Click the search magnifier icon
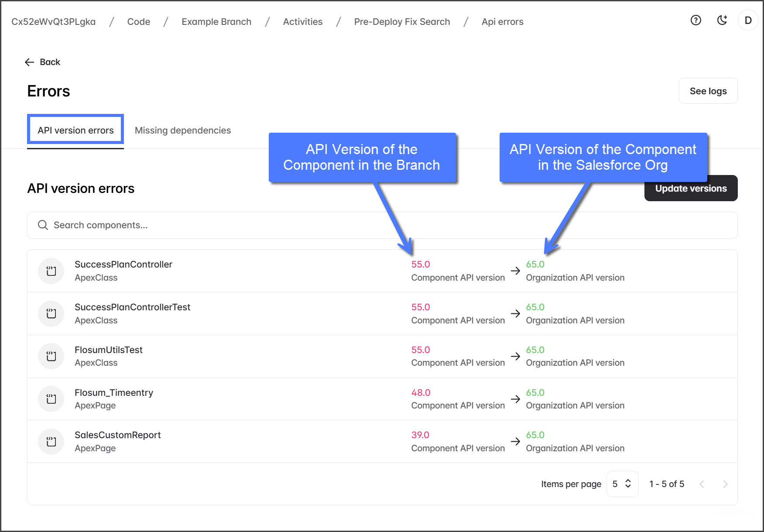This screenshot has width=764, height=532. pos(43,225)
